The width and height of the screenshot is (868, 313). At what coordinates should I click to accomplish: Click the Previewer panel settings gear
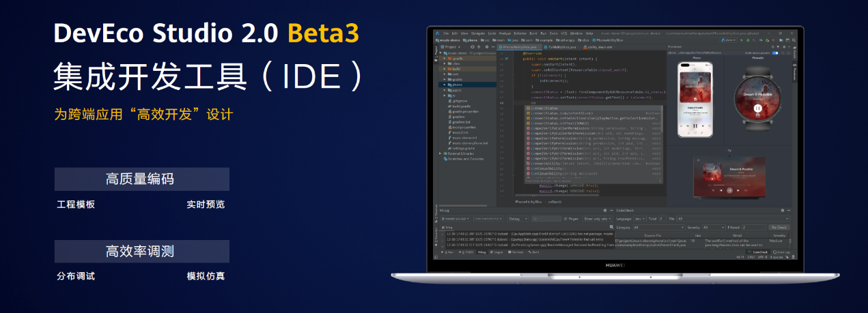point(784,46)
